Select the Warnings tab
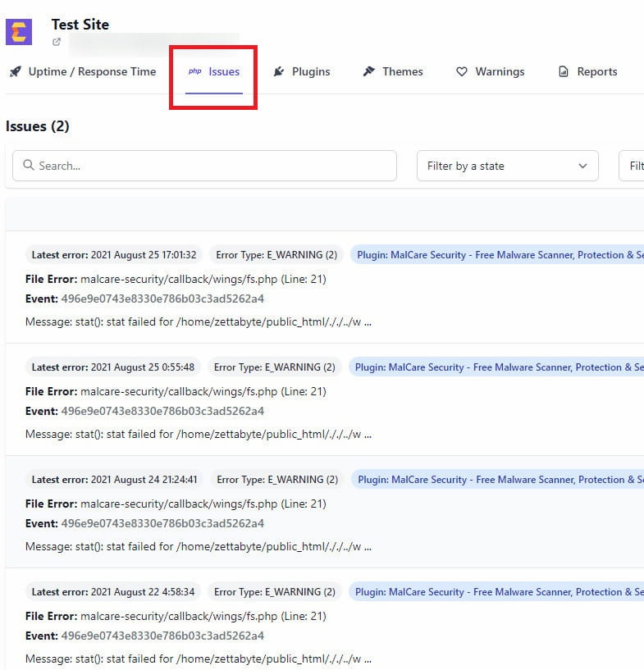Image resolution: width=644 pixels, height=670 pixels. tap(490, 71)
